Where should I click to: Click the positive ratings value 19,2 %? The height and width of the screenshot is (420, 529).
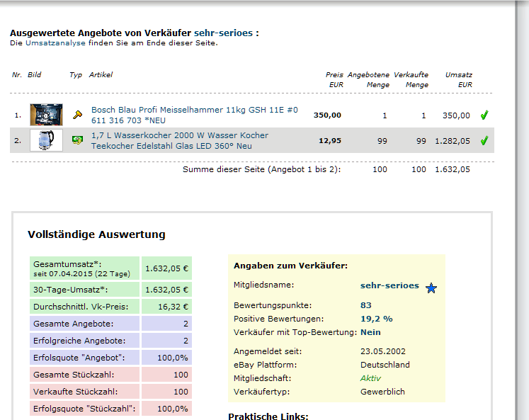pyautogui.click(x=377, y=319)
